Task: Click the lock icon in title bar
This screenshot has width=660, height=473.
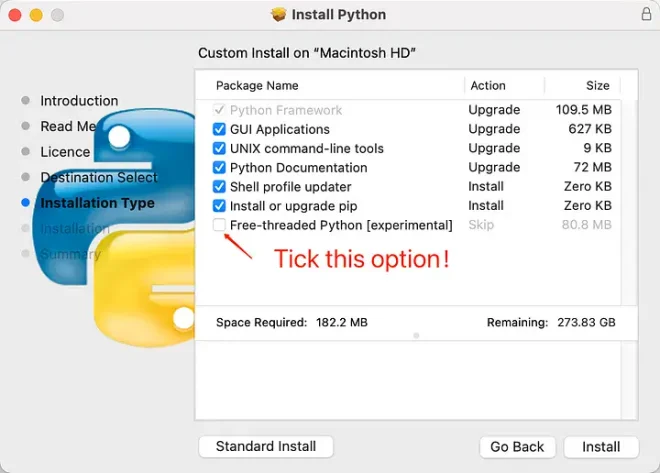Action: tap(646, 14)
